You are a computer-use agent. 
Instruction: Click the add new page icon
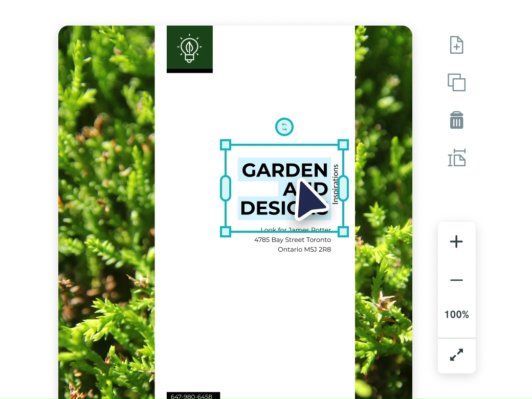pyautogui.click(x=456, y=45)
